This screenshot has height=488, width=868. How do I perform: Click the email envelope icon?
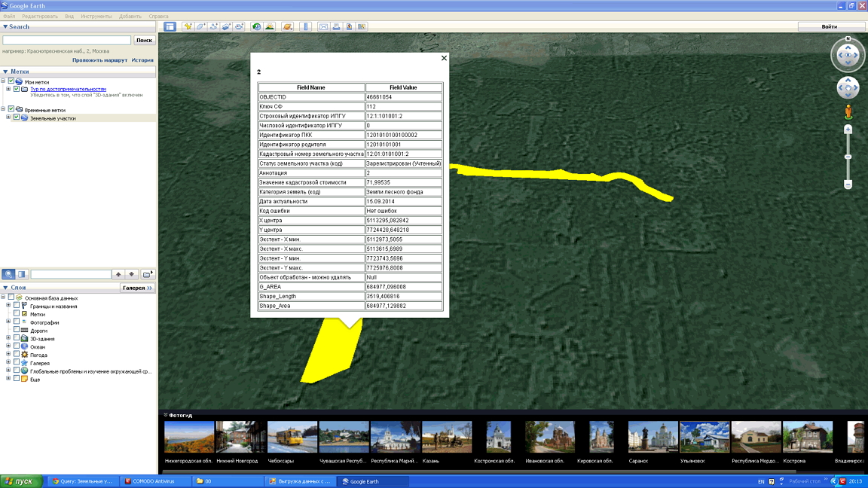323,26
